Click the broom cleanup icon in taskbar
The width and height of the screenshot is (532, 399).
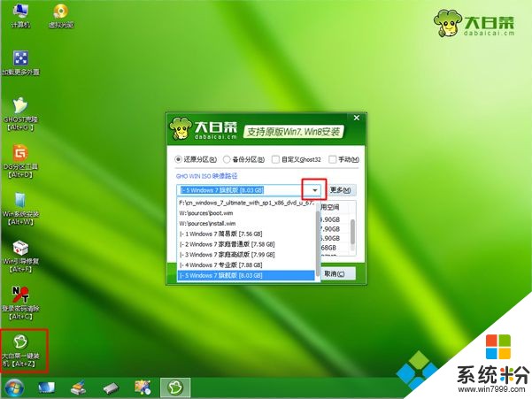tap(79, 387)
